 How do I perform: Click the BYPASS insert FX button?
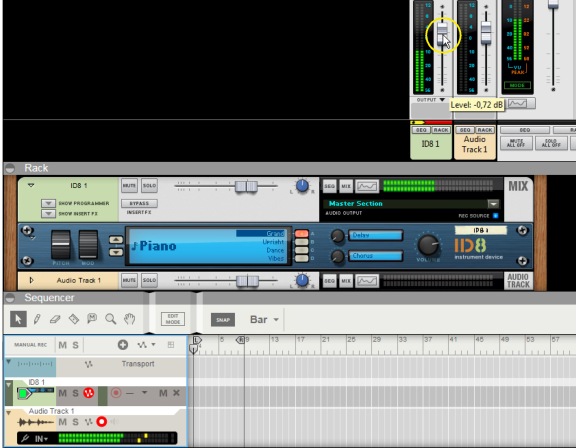coord(139,203)
